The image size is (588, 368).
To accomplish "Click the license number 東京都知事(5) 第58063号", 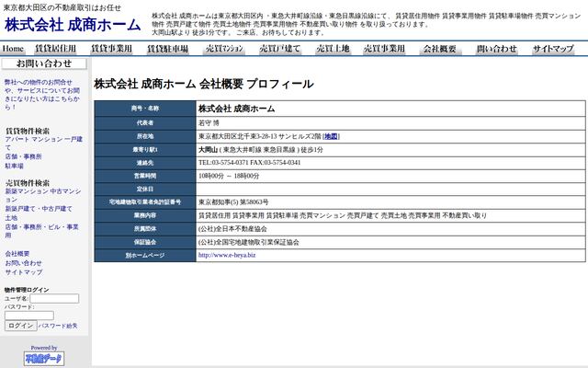I will coord(233,202).
